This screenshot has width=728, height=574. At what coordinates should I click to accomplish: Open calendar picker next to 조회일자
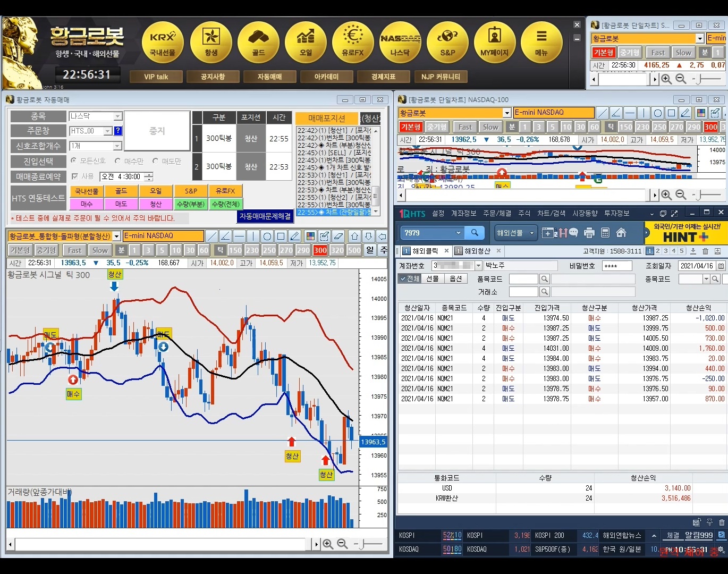click(x=721, y=265)
